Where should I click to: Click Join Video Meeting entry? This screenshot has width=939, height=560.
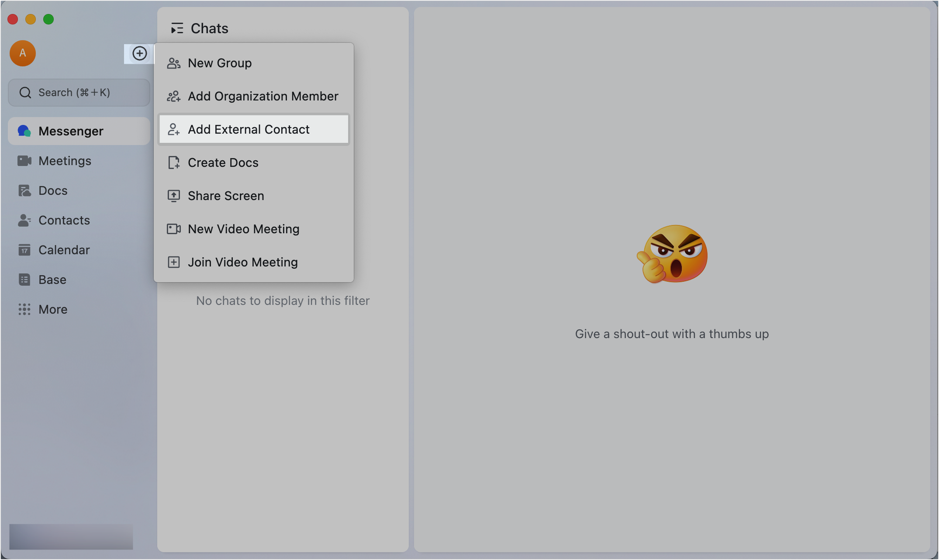[x=242, y=262]
